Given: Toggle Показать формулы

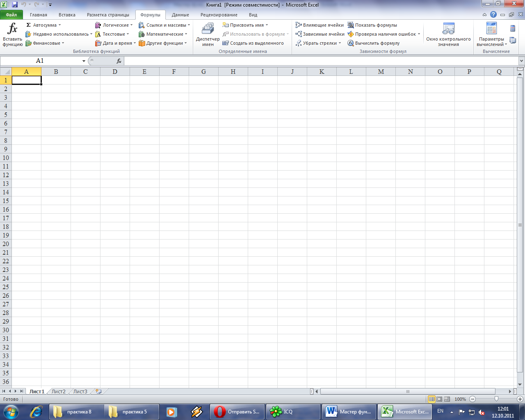Looking at the screenshot, I should click(x=372, y=25).
